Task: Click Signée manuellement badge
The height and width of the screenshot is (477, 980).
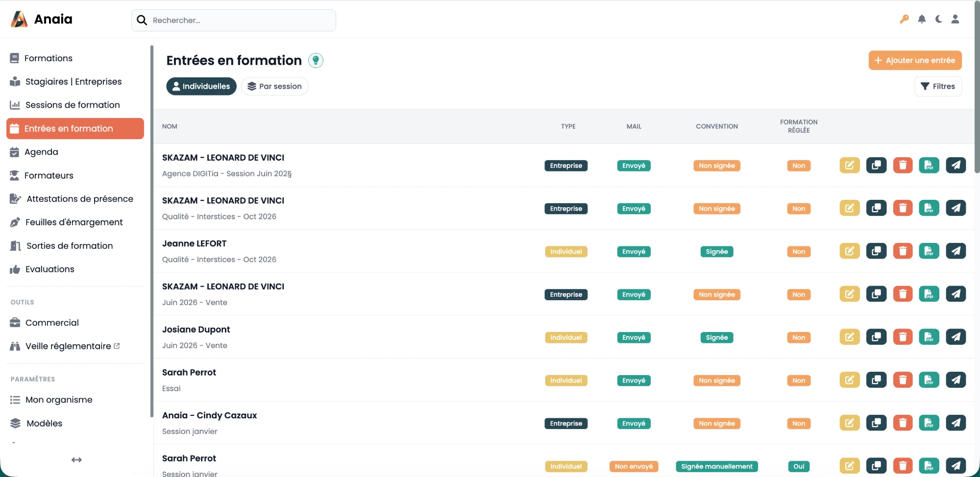Action: (x=716, y=466)
